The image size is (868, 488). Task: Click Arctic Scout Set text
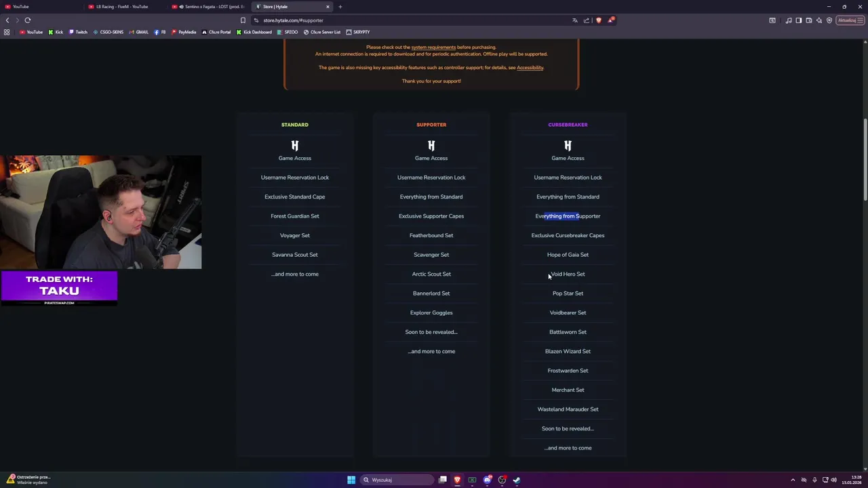click(431, 274)
